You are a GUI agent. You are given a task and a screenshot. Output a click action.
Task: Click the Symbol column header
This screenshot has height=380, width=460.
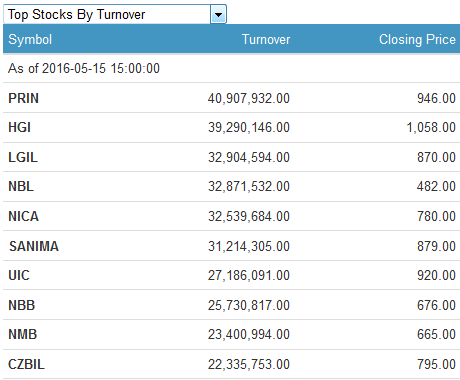(30, 39)
